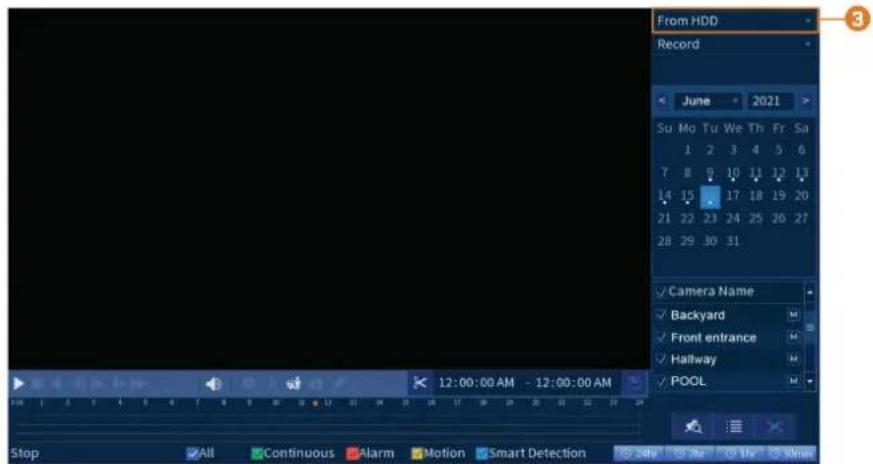Toggle the Camera Name select-all check
873x464 pixels.
(x=661, y=292)
